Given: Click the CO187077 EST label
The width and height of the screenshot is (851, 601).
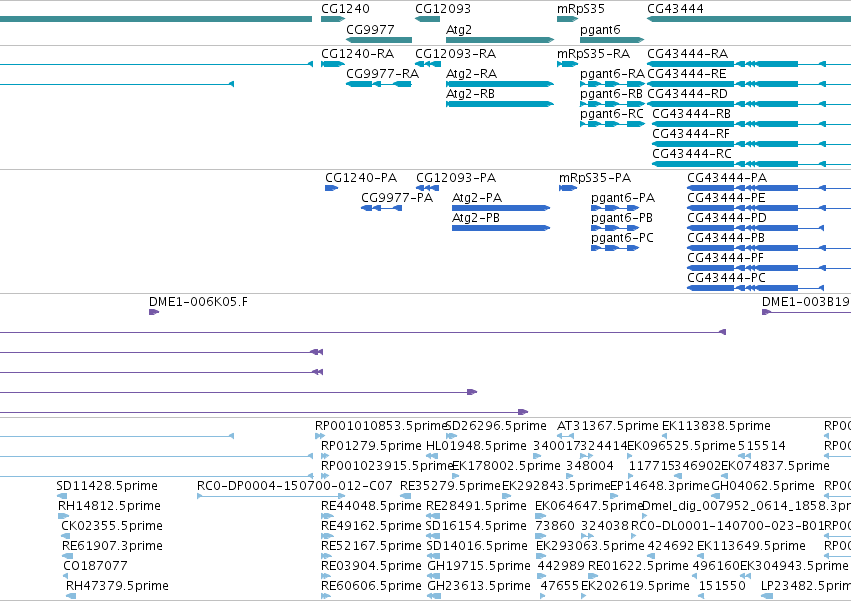Looking at the screenshot, I should [96, 567].
